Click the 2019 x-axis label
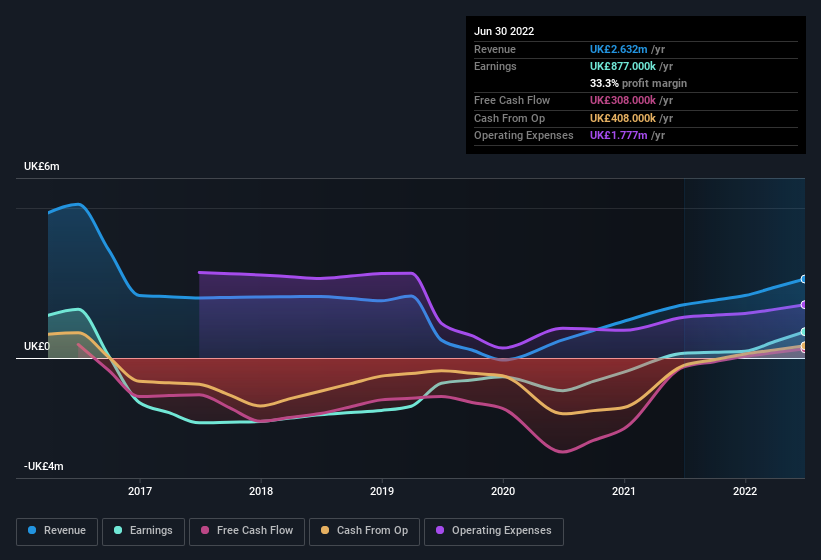The height and width of the screenshot is (560, 821). (x=382, y=491)
